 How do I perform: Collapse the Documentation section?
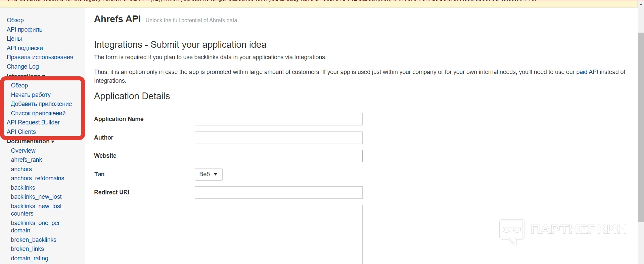pyautogui.click(x=31, y=142)
